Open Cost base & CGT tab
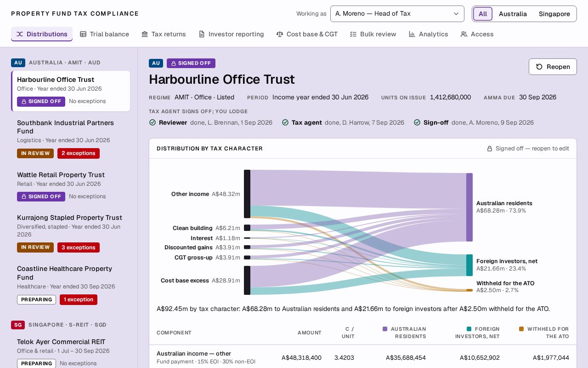The image size is (588, 368). pos(307,34)
